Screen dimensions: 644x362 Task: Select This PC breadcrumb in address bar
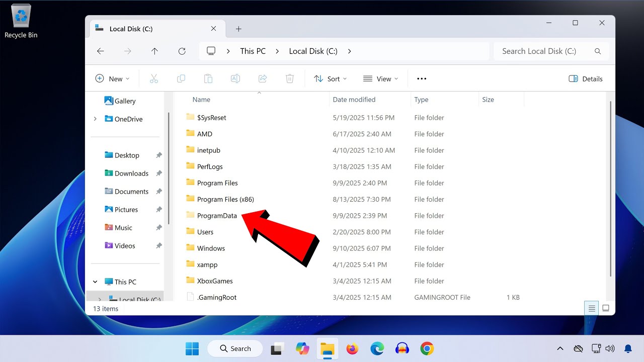tap(253, 51)
